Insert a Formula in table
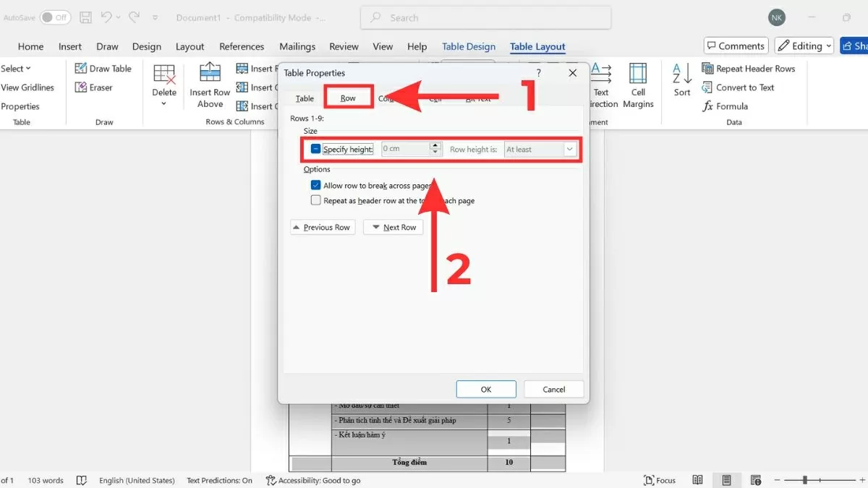The width and height of the screenshot is (868, 488). [725, 106]
